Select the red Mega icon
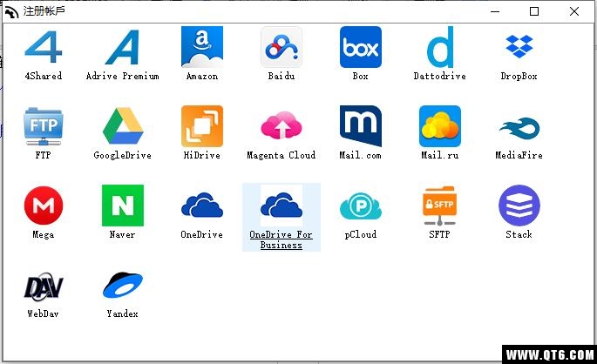This screenshot has width=597, height=364. pyautogui.click(x=44, y=206)
